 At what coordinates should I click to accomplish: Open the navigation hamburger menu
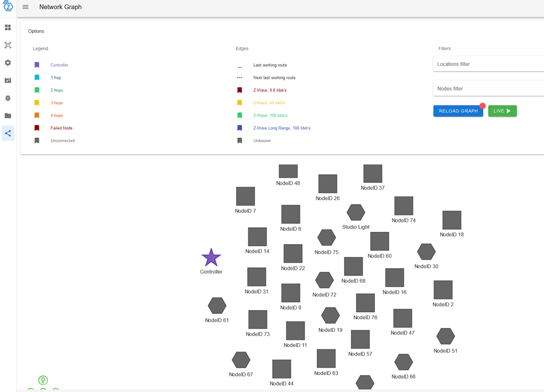click(x=24, y=7)
